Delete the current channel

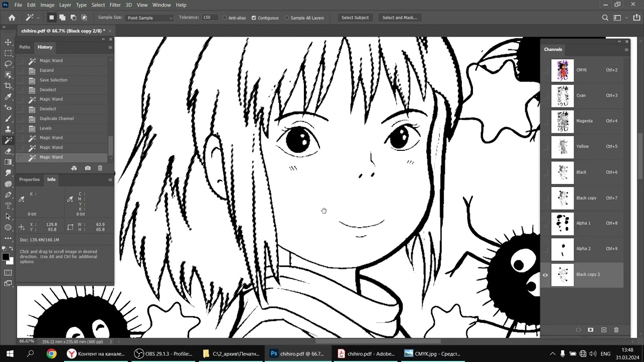616,330
